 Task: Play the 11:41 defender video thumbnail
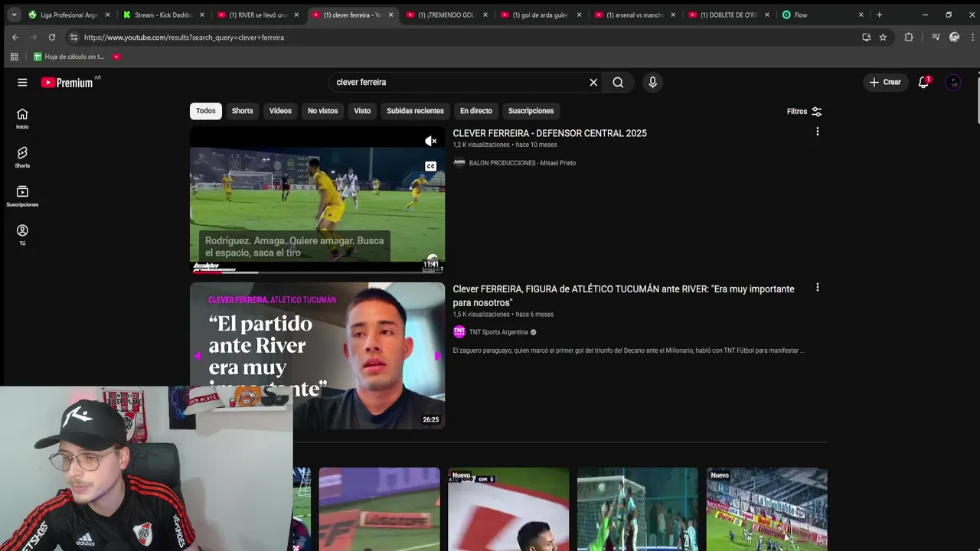(317, 200)
